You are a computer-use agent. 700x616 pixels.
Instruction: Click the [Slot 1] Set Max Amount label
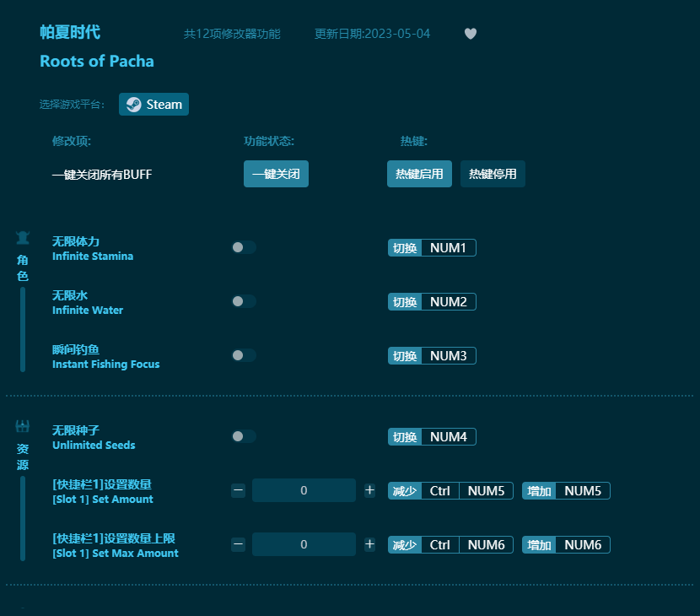[116, 554]
